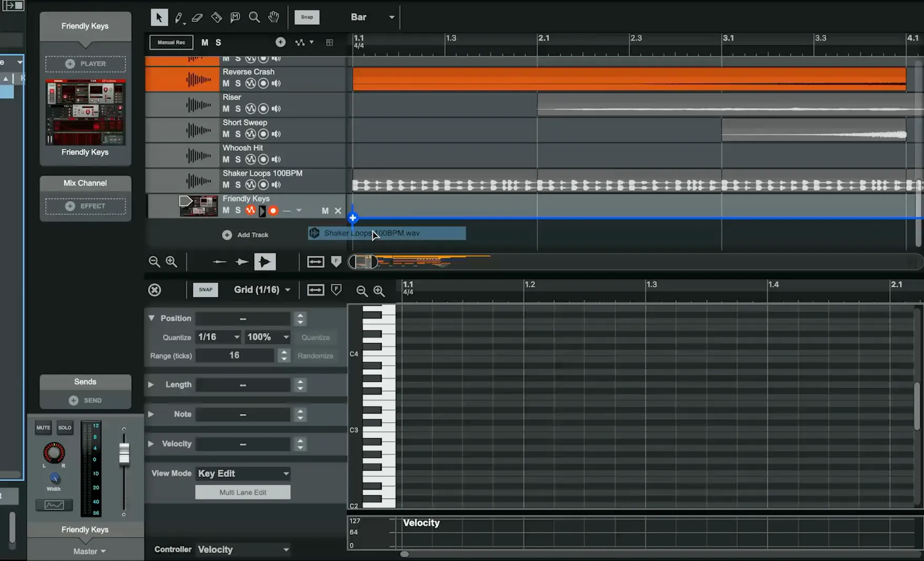Click the Manual Rec button

[x=171, y=42]
